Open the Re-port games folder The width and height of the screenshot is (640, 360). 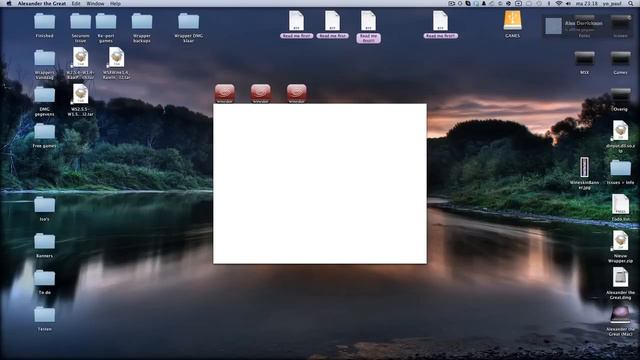tap(106, 22)
